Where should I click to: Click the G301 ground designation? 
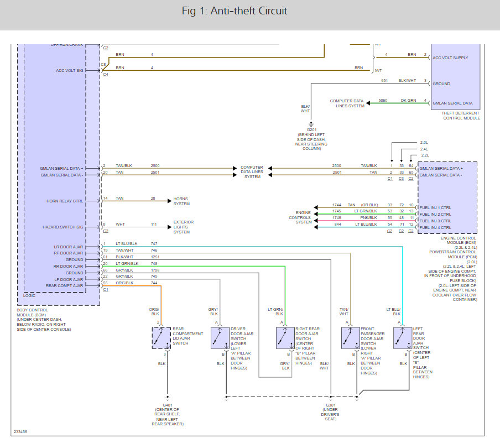click(331, 405)
